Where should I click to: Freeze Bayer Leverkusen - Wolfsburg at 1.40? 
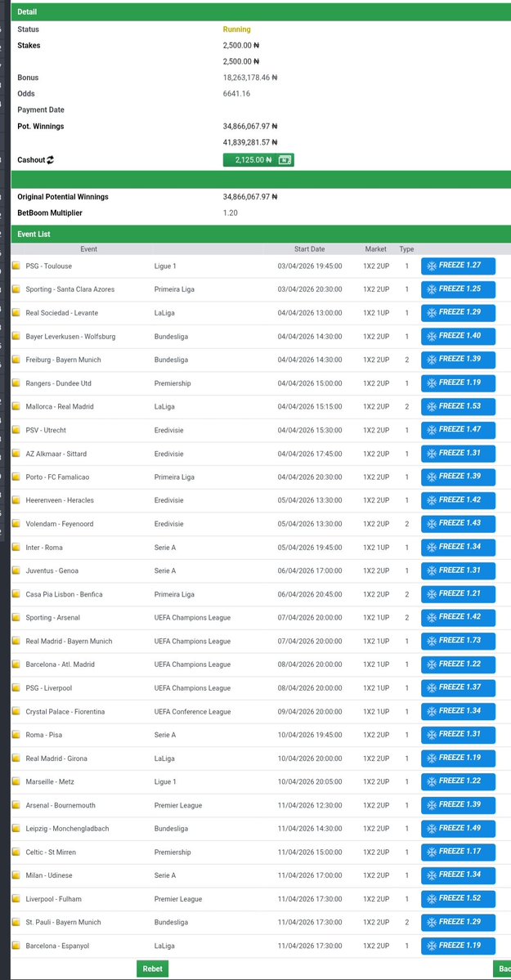[x=458, y=336]
